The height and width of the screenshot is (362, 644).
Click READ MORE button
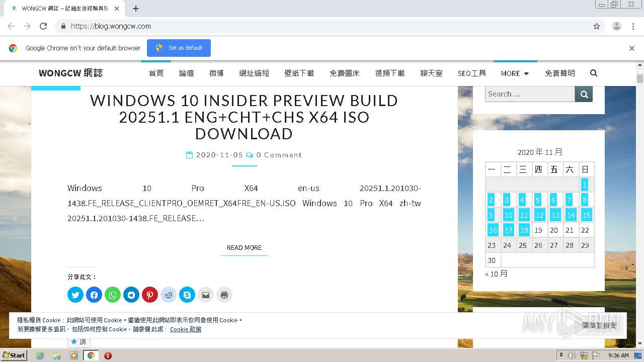click(x=244, y=247)
